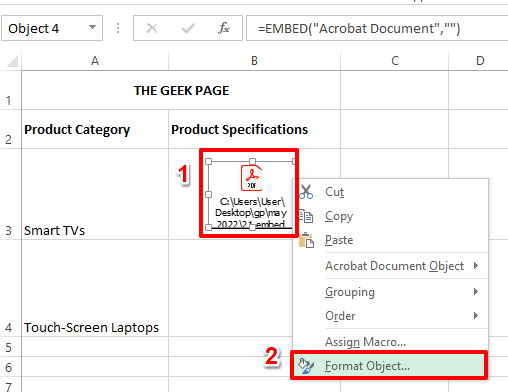The height and width of the screenshot is (392, 508).
Task: Click the formula bar options dots handle
Action: click(118, 28)
